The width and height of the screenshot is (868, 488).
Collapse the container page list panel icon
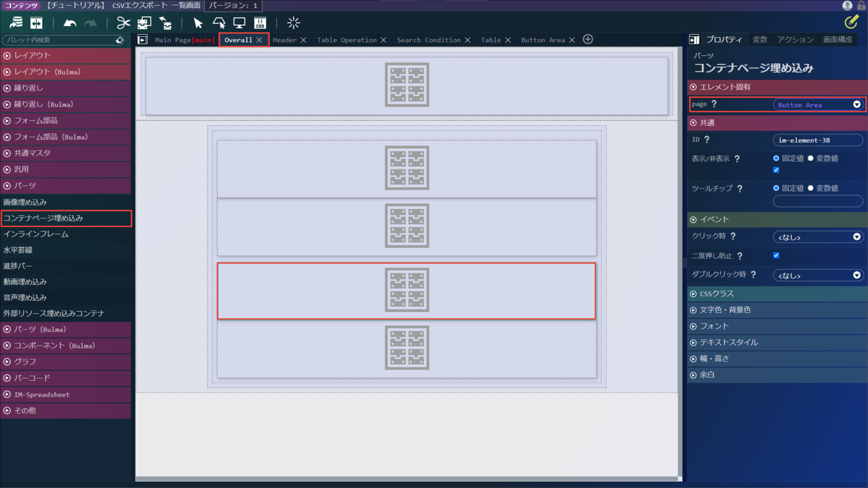pyautogui.click(x=142, y=40)
